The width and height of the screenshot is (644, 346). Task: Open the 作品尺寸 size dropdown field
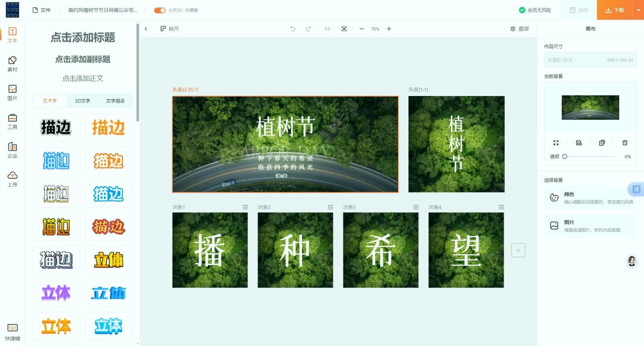coord(590,60)
